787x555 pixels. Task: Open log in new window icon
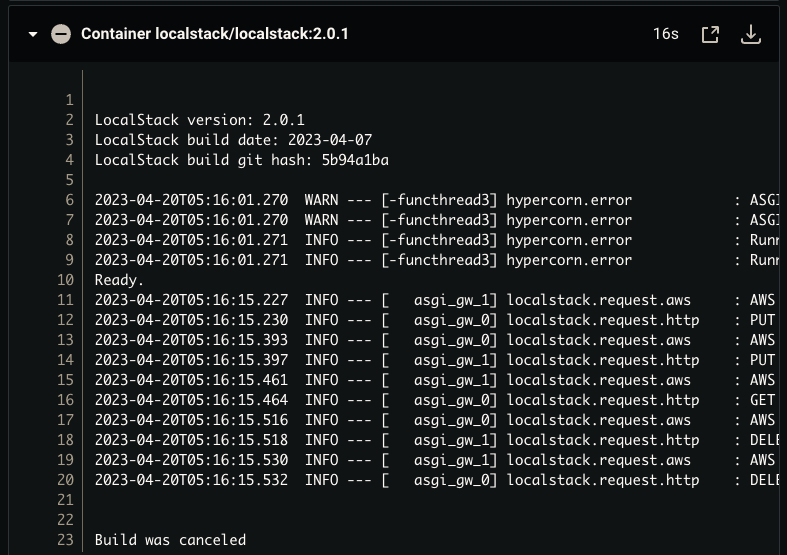710,34
